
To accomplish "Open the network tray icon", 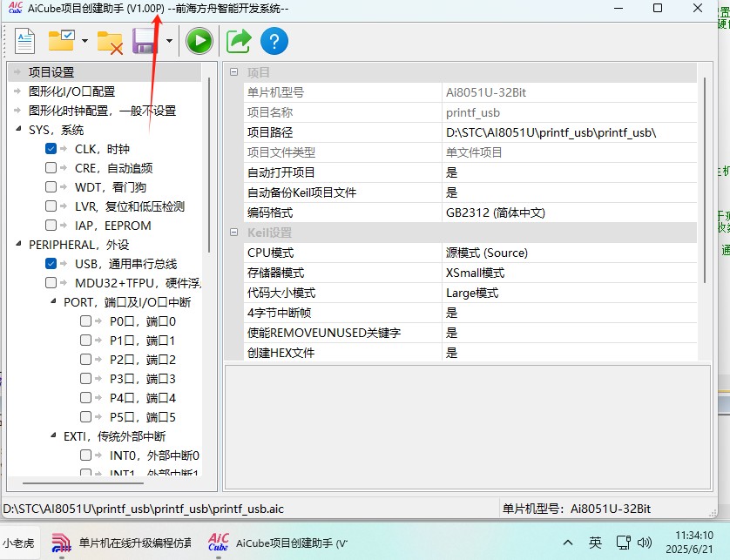I will (x=623, y=543).
